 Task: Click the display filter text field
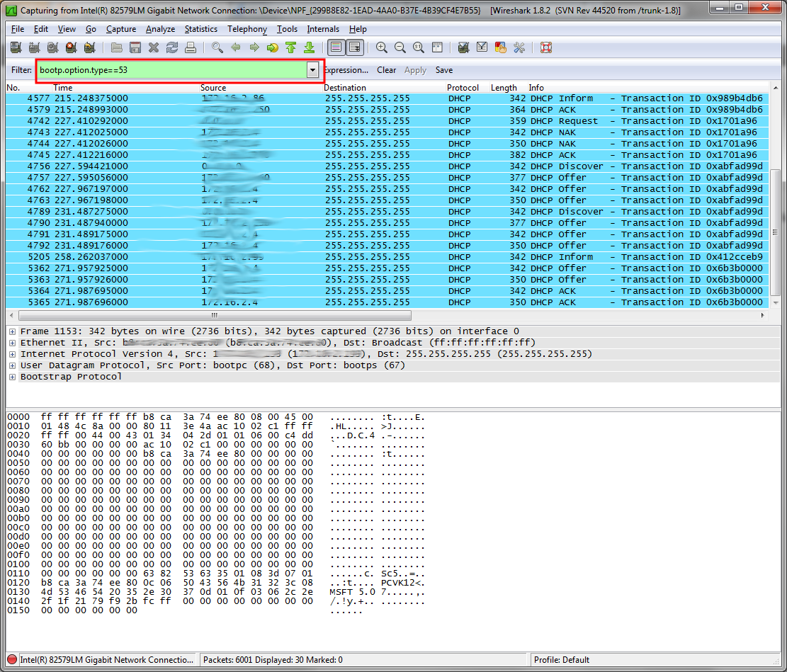coord(170,70)
